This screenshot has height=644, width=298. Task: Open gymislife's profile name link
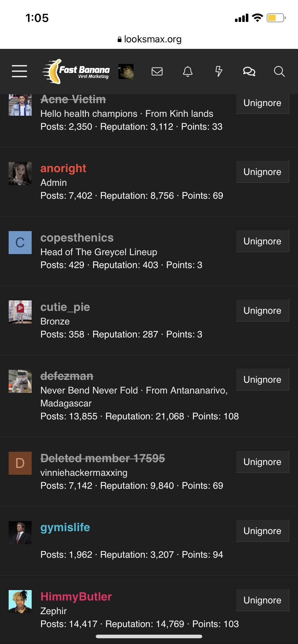point(65,527)
